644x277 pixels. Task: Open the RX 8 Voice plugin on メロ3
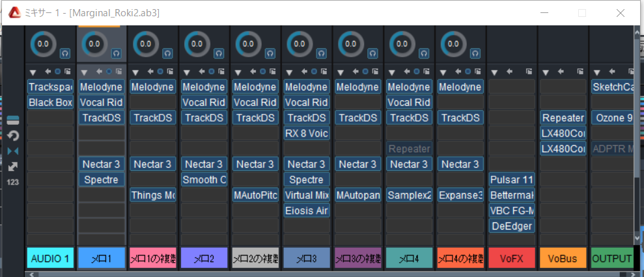tap(307, 133)
